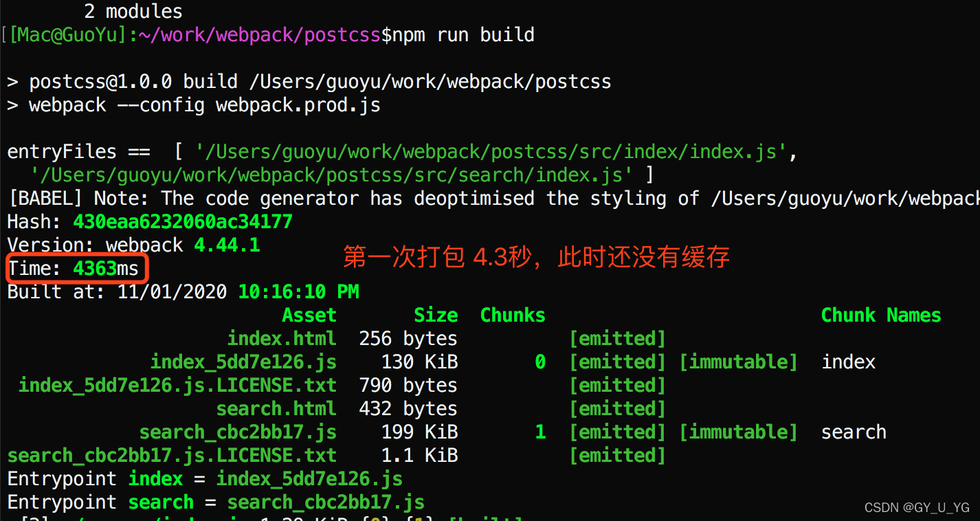Screen dimensions: 980x521
Task: Click '[emitted]' in index LICENSE.txt row
Action: (x=617, y=386)
